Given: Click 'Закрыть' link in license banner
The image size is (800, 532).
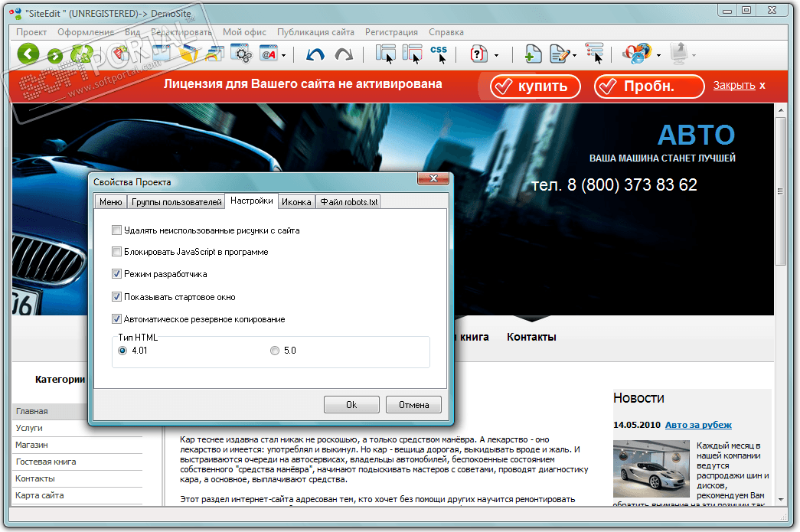Looking at the screenshot, I should [x=734, y=85].
